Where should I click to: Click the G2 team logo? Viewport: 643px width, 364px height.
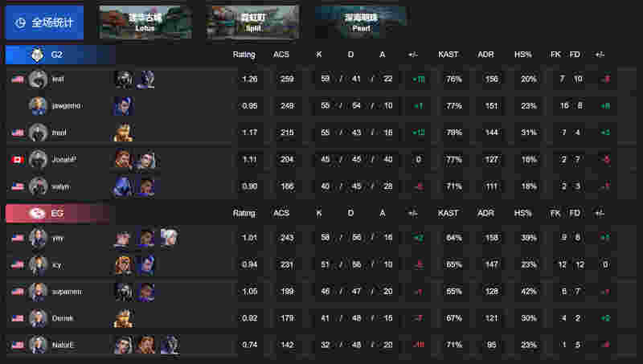click(37, 55)
